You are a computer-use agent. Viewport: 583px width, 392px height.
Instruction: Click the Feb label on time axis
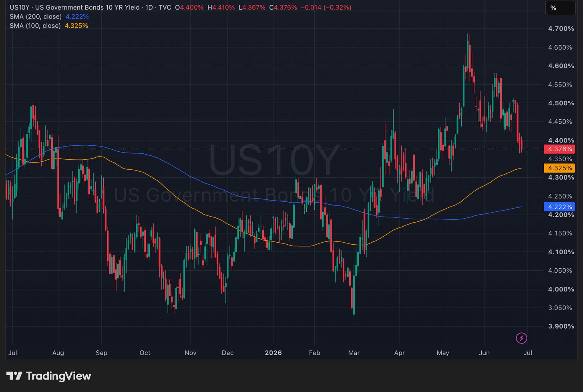pyautogui.click(x=315, y=353)
